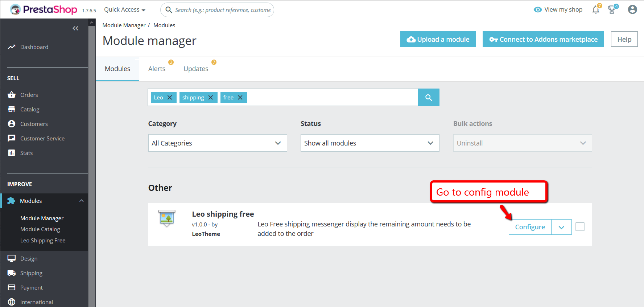
Task: Collapse the sidebar with double-chevron icon
Action: coord(75,28)
